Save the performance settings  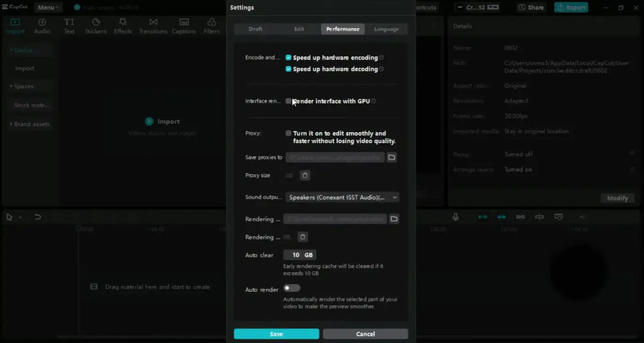tap(276, 334)
